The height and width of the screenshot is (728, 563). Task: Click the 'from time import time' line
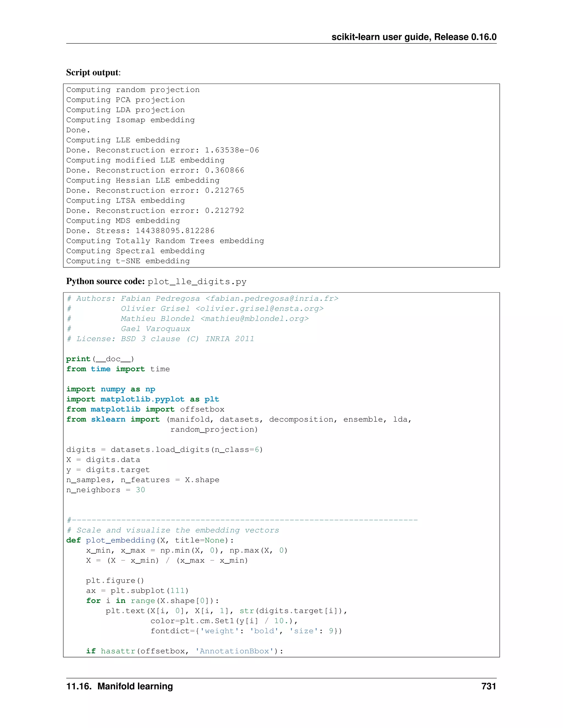118,369
